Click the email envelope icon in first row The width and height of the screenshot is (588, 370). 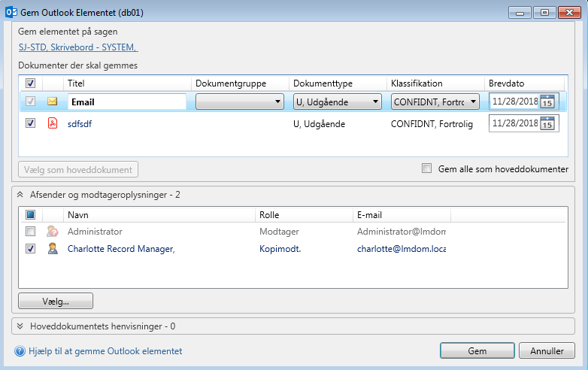[x=53, y=102]
